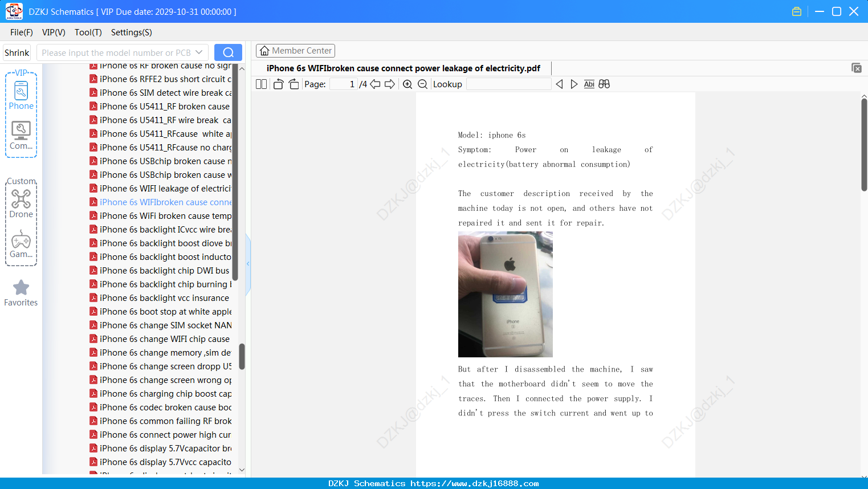Click the Lookup text field
This screenshot has height=489, width=868.
508,84
